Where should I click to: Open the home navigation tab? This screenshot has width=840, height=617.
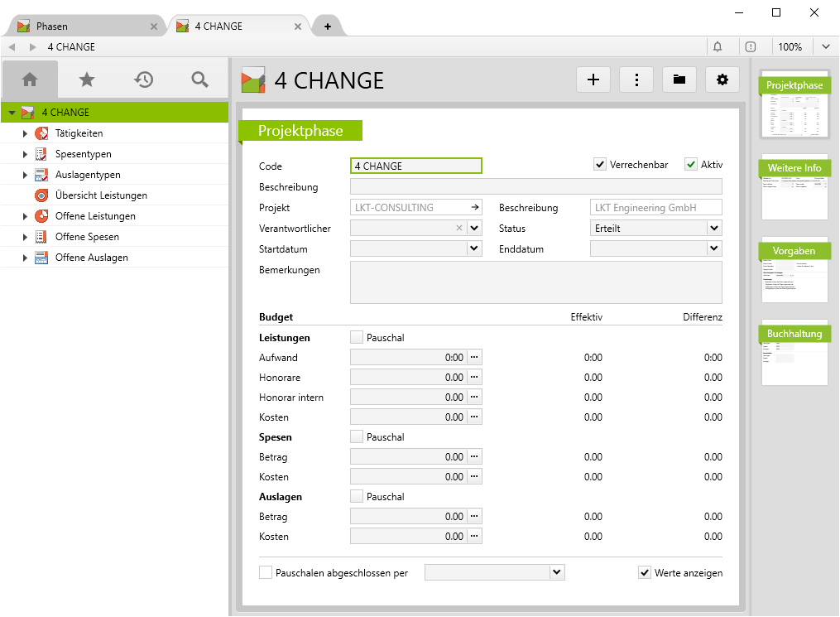(31, 80)
